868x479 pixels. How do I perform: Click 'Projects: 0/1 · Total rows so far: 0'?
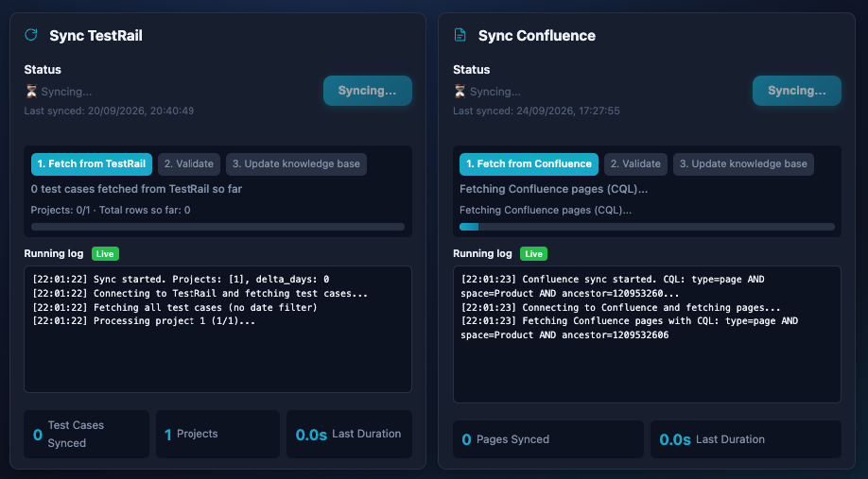[111, 210]
